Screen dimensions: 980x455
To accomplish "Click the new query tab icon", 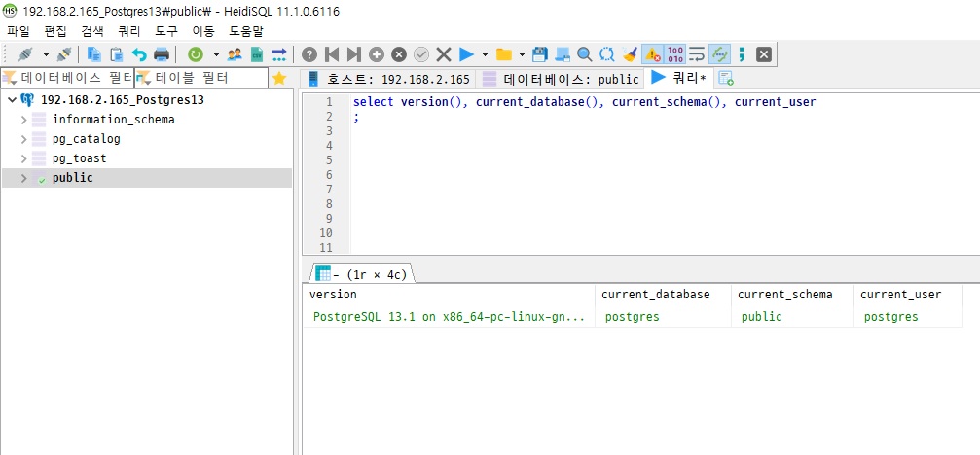I will [x=725, y=78].
